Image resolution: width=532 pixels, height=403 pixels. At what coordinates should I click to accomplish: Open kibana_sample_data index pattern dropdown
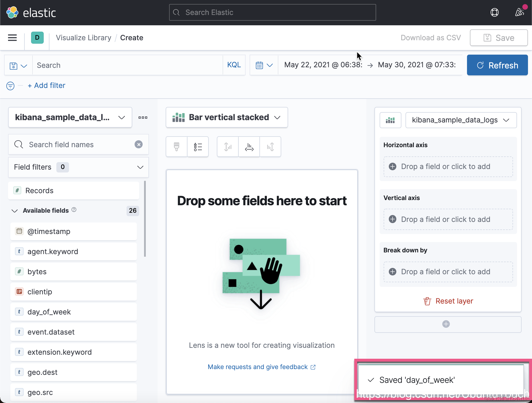[70, 117]
